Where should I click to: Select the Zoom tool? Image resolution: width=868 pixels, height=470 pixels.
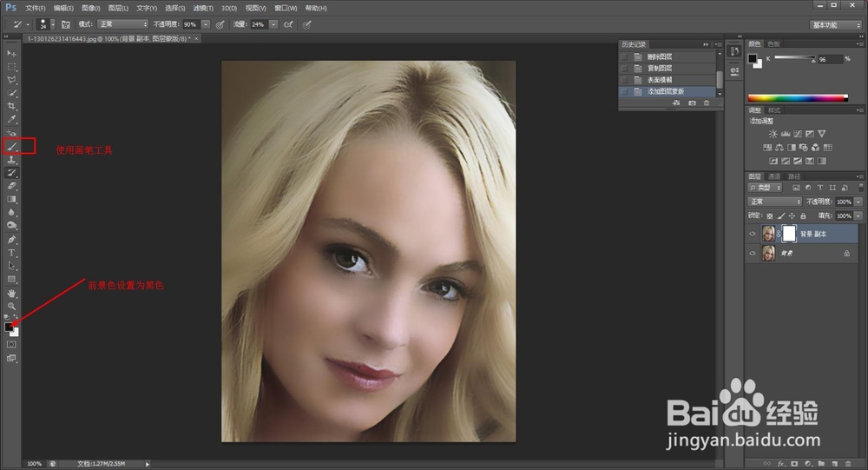click(x=11, y=306)
